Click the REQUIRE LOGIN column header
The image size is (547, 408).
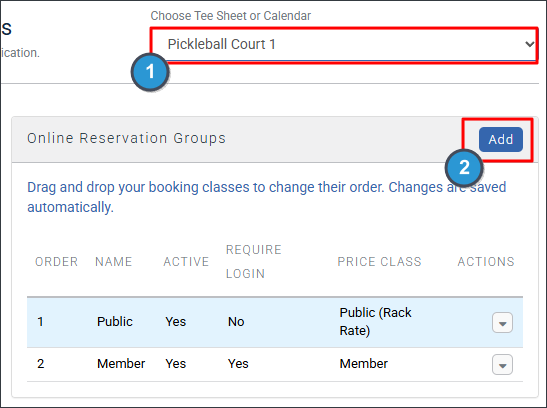pyautogui.click(x=254, y=262)
